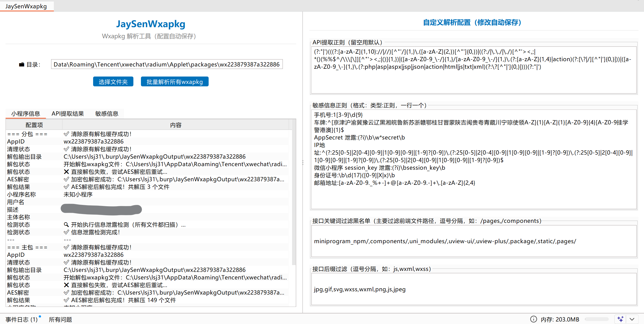Image resolution: width=644 pixels, height=324 pixels.
Task: Click the magnifier icon in 检测状态 row
Action: point(66,225)
